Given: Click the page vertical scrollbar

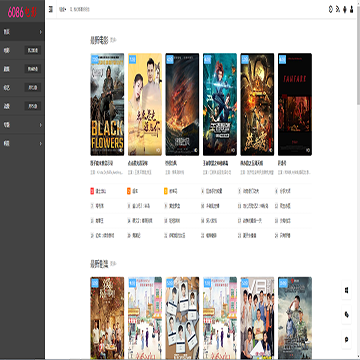Looking at the screenshot, I should tap(358, 180).
